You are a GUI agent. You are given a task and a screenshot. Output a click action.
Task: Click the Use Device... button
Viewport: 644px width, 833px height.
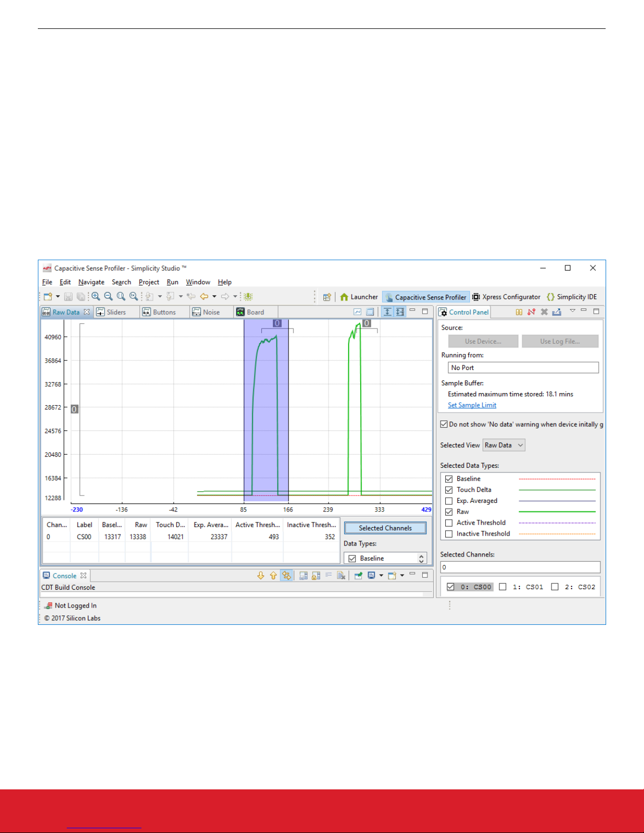(483, 341)
